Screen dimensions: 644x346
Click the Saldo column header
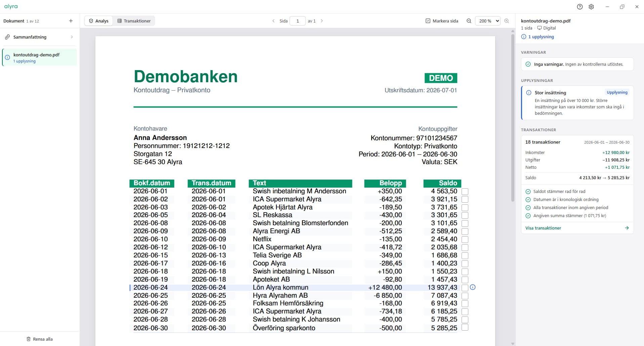(442, 183)
